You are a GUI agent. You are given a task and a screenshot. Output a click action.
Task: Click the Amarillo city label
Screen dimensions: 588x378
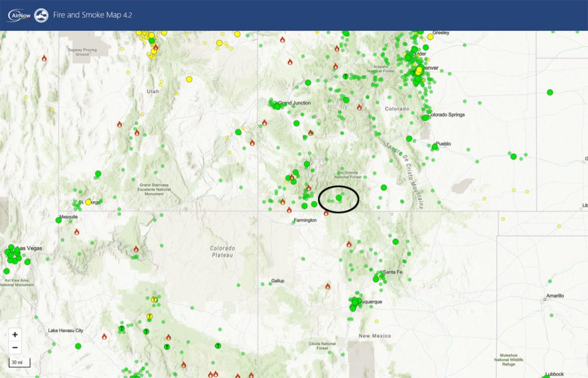point(555,296)
